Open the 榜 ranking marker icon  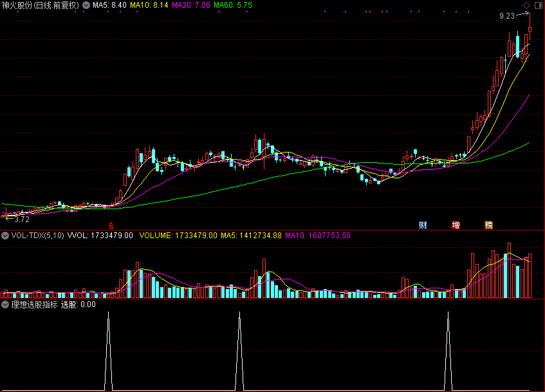click(x=488, y=225)
